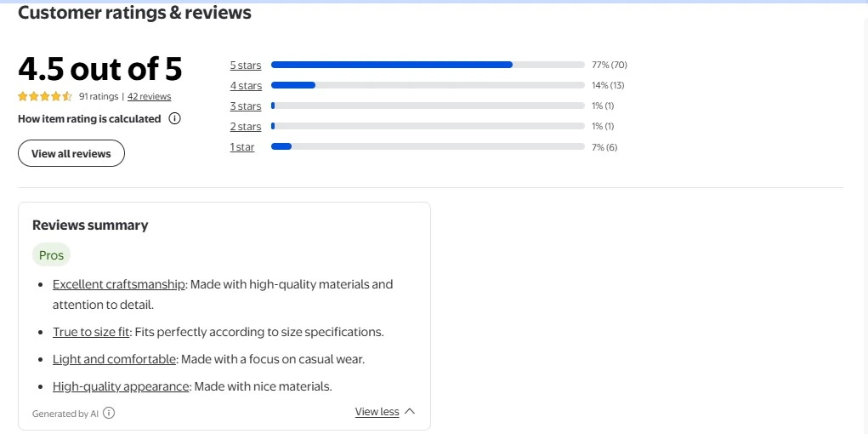Viewport: 868px width, 434px height.
Task: Filter reviews by 1 star
Action: 242,148
